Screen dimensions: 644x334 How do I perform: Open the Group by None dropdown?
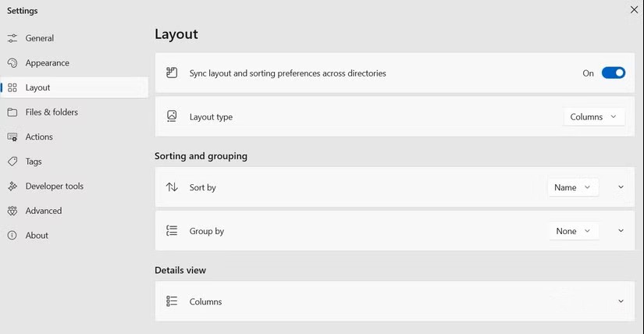point(573,231)
